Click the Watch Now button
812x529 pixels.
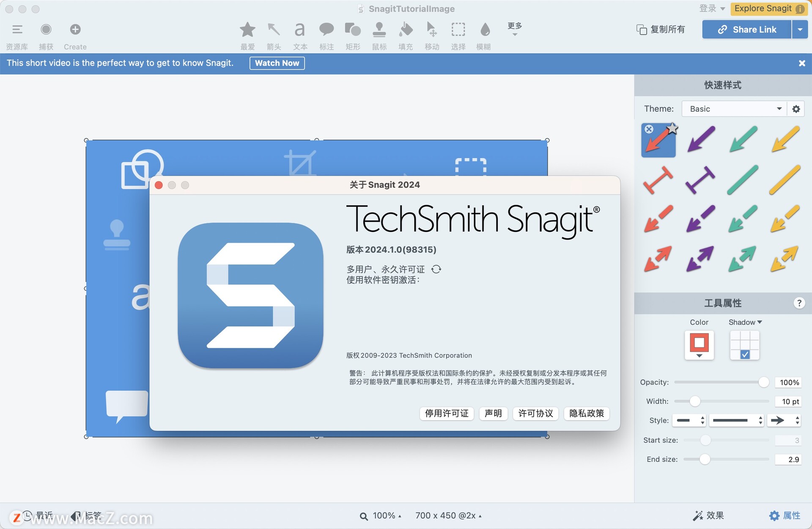277,63
